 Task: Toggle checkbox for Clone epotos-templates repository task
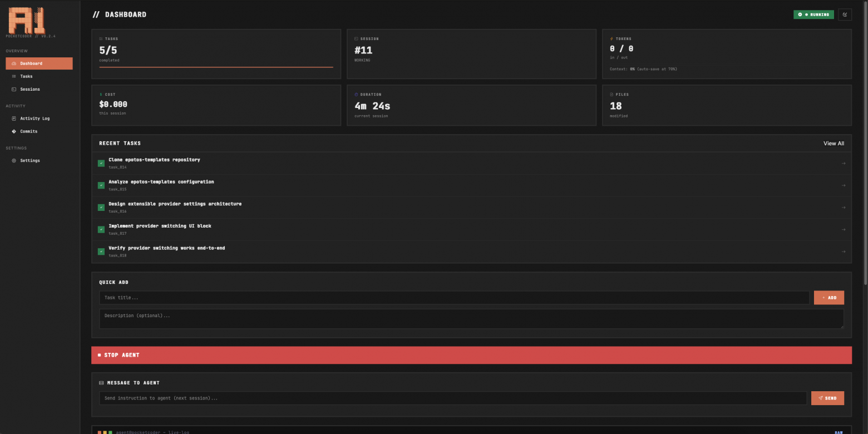pyautogui.click(x=101, y=163)
